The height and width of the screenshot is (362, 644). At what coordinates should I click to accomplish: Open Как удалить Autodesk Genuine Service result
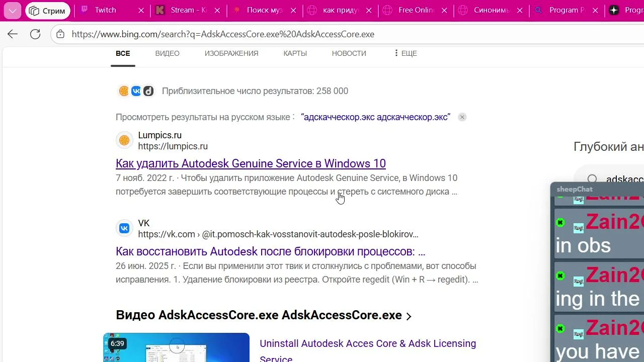(x=251, y=163)
